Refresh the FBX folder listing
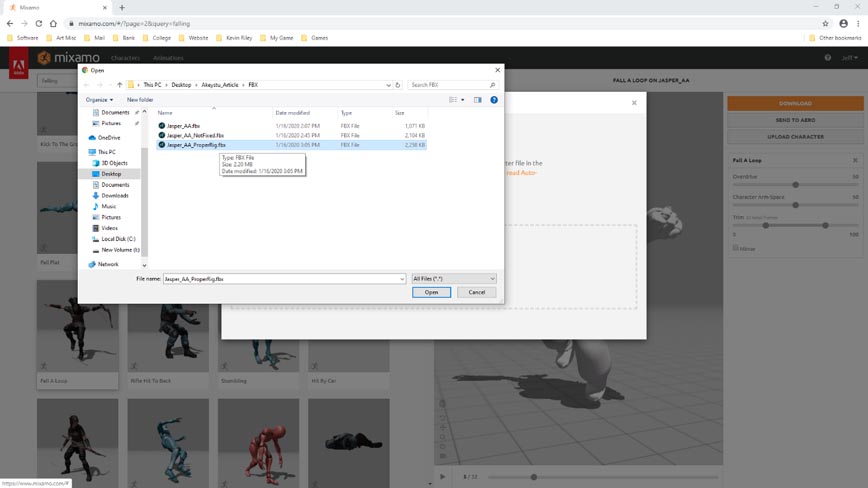Screen dimensions: 868x488 click(397, 85)
